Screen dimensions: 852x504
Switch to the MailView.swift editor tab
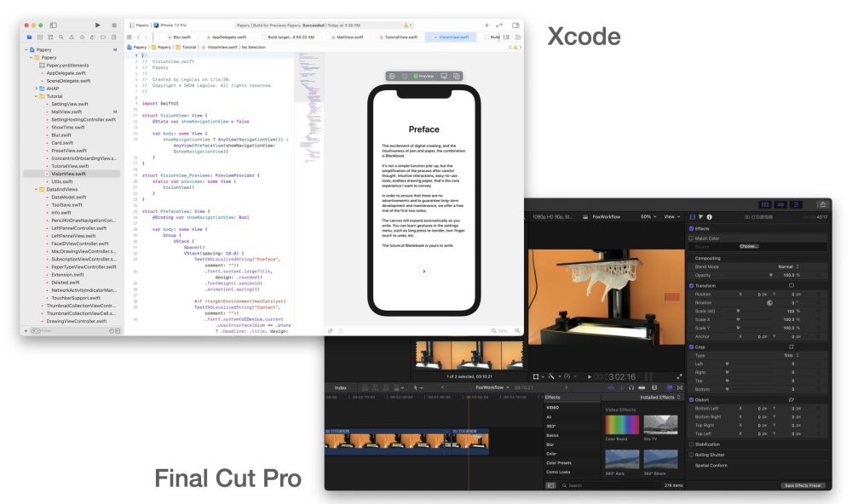[347, 37]
